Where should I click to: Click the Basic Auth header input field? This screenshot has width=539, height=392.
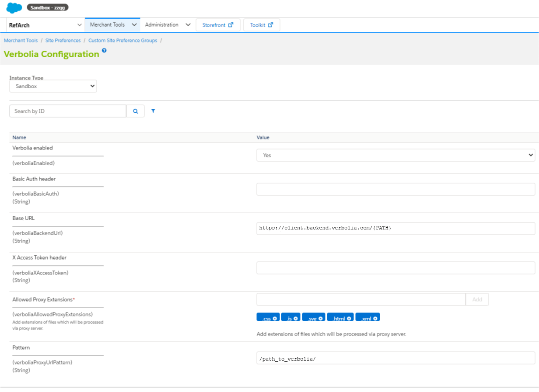pyautogui.click(x=395, y=189)
